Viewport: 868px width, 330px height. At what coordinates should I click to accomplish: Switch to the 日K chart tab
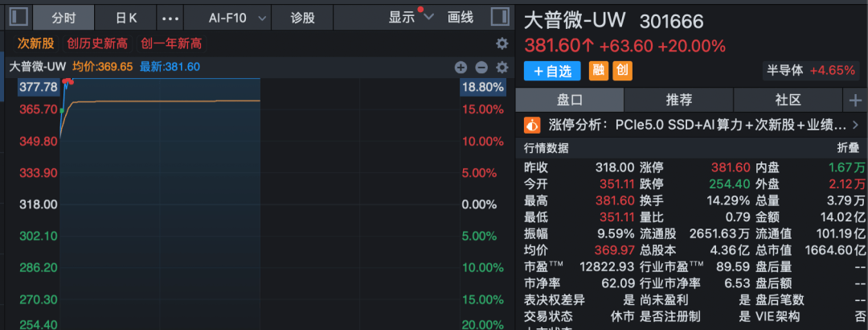pos(126,18)
